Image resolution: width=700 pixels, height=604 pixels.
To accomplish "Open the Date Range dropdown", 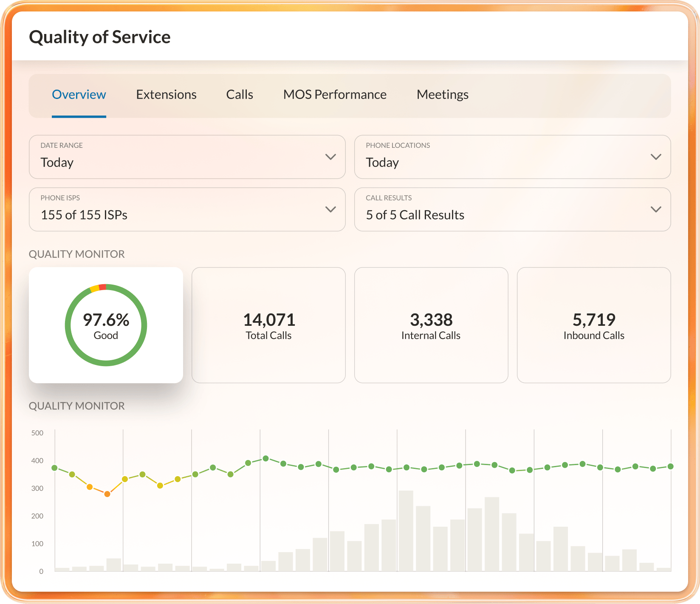I will click(187, 157).
